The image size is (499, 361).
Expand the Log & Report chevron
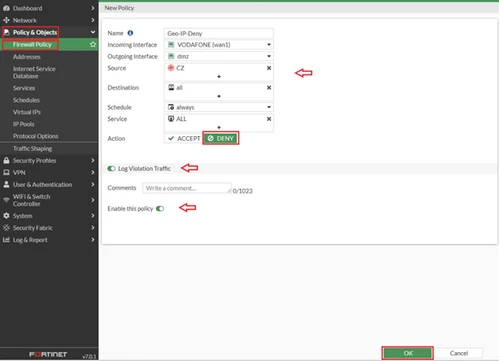[93, 240]
